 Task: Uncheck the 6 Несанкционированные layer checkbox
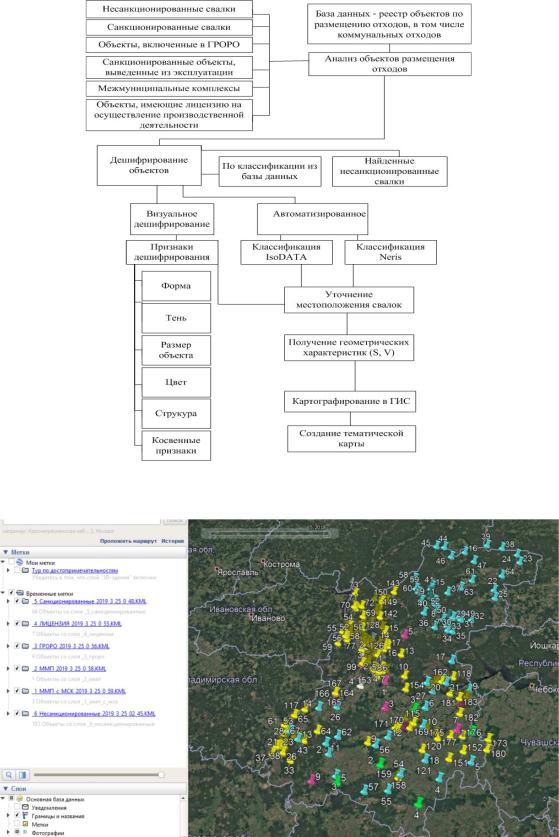(17, 713)
